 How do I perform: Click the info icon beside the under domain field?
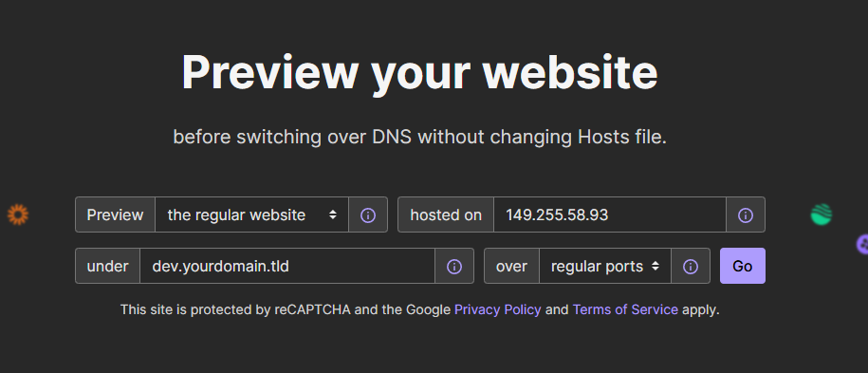(454, 266)
